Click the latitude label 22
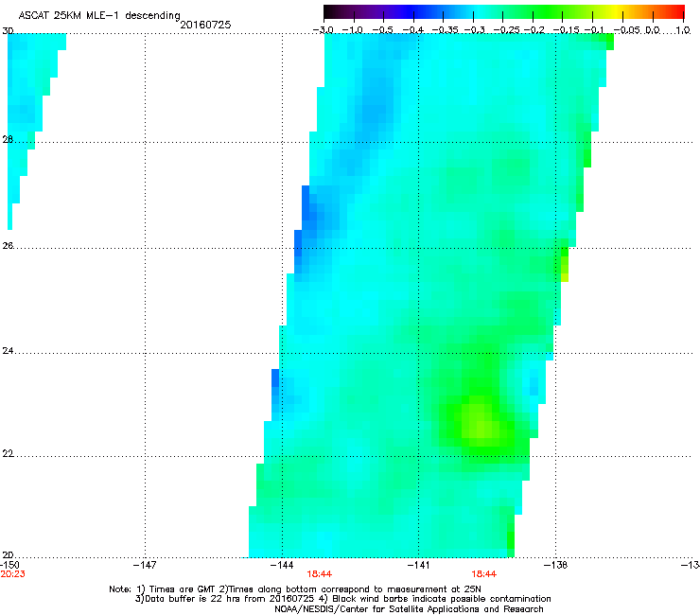 8,453
